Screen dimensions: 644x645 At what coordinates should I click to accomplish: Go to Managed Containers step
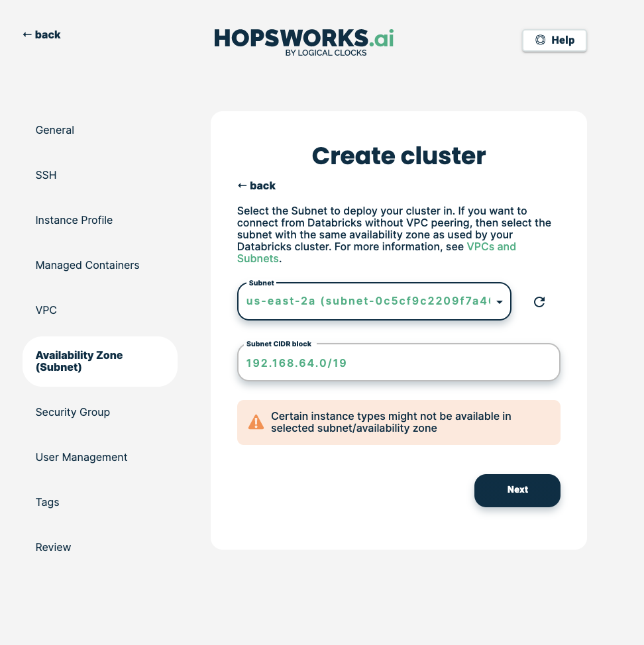87,265
